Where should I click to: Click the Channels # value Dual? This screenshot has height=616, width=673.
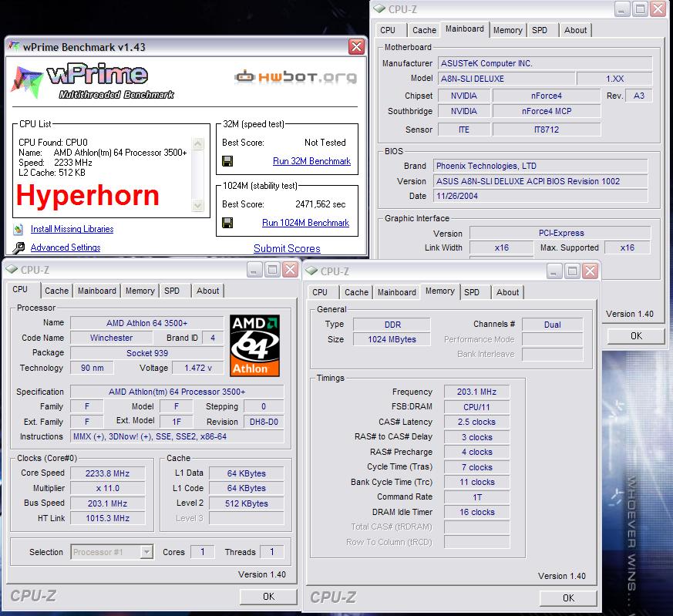tap(553, 325)
